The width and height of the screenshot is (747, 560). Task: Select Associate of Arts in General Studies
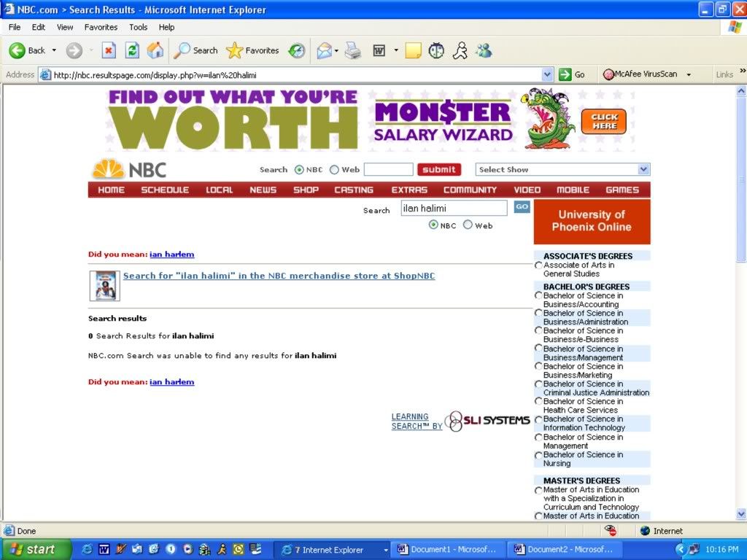538,265
